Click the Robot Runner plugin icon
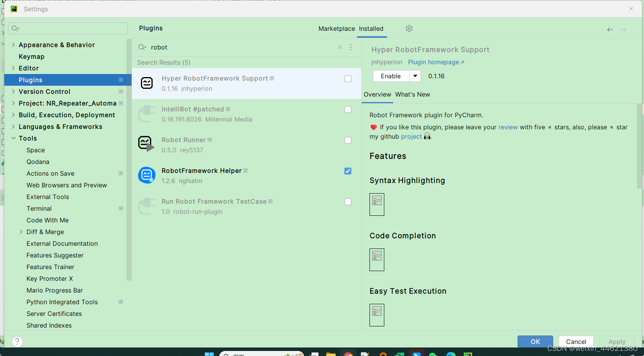Viewport: 644px width, 356px height. click(x=147, y=144)
